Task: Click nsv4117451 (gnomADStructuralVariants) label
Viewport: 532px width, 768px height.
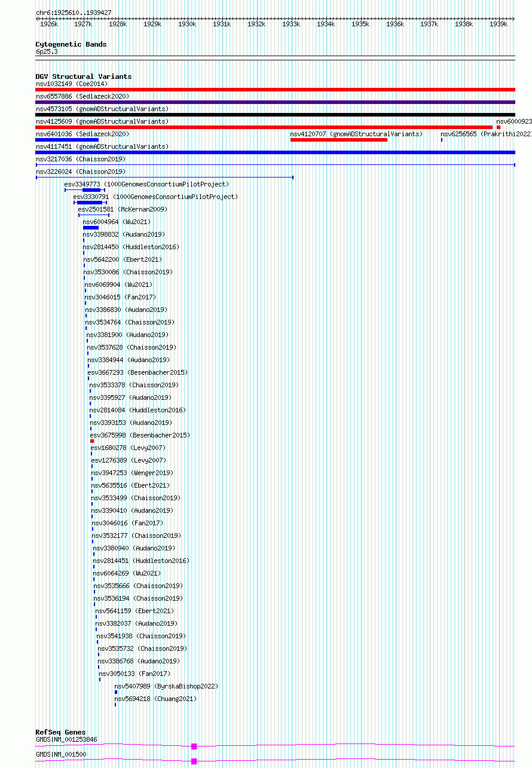Action: 102,146
